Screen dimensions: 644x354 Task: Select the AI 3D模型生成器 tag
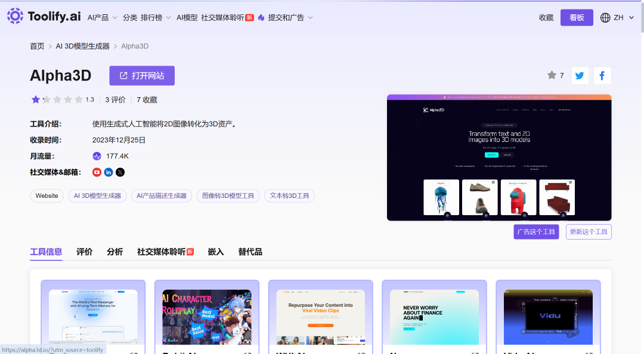[97, 196]
